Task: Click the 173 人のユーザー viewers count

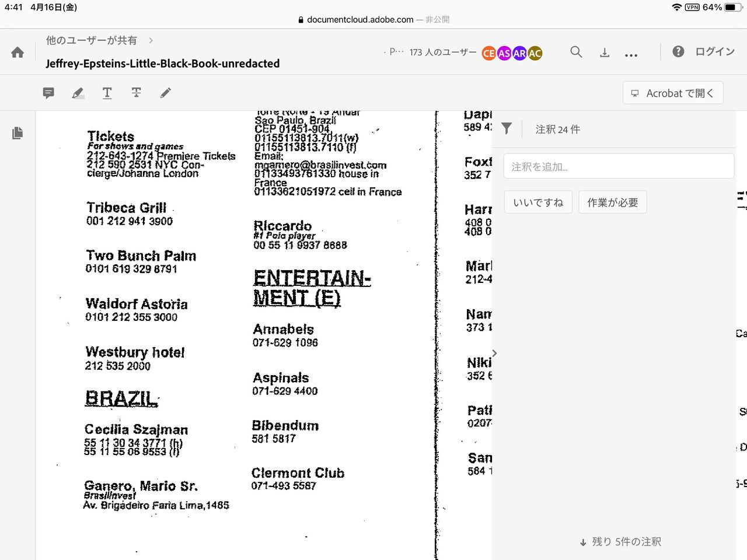Action: 443,52
